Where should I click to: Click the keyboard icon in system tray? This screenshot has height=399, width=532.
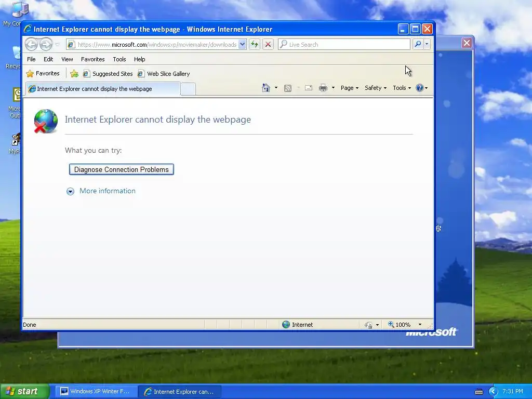tap(478, 392)
